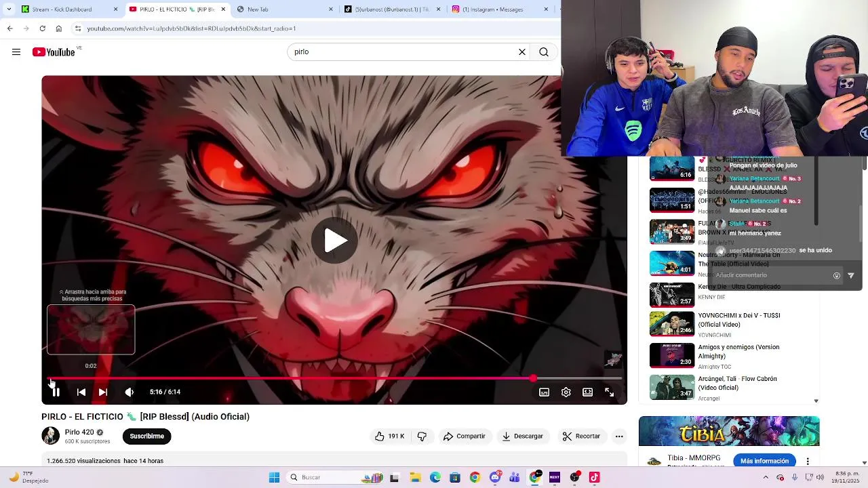Open the Tibia ad banner image
Screen dimensions: 868x488
click(729, 431)
